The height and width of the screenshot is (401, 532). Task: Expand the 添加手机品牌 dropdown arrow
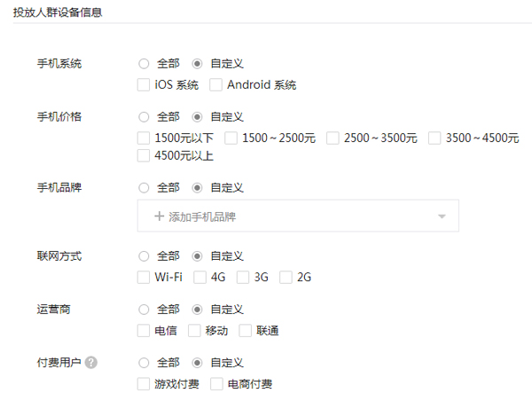pyautogui.click(x=442, y=216)
